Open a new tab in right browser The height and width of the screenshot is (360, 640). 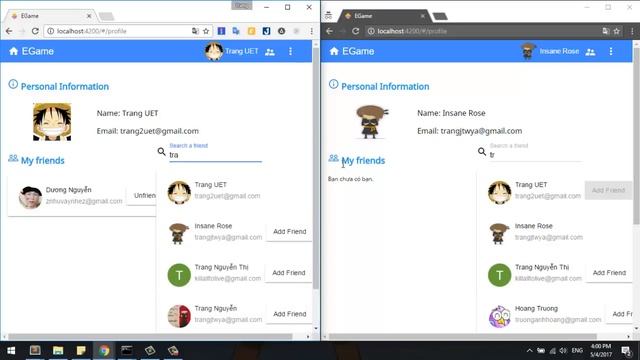440,16
